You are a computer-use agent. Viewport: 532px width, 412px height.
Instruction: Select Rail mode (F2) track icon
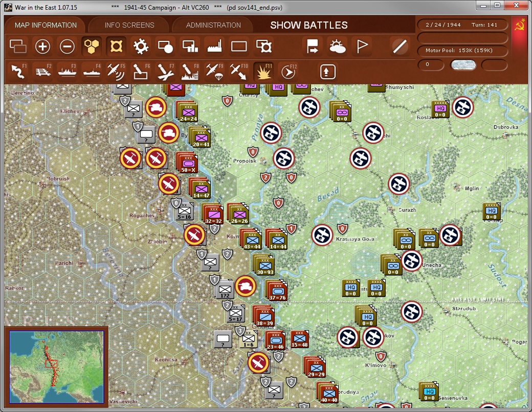click(43, 72)
